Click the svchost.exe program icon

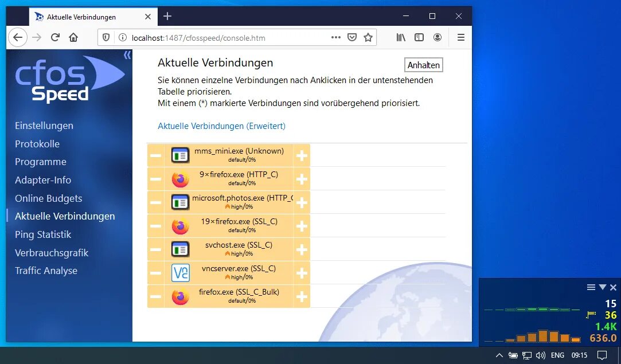[180, 249]
